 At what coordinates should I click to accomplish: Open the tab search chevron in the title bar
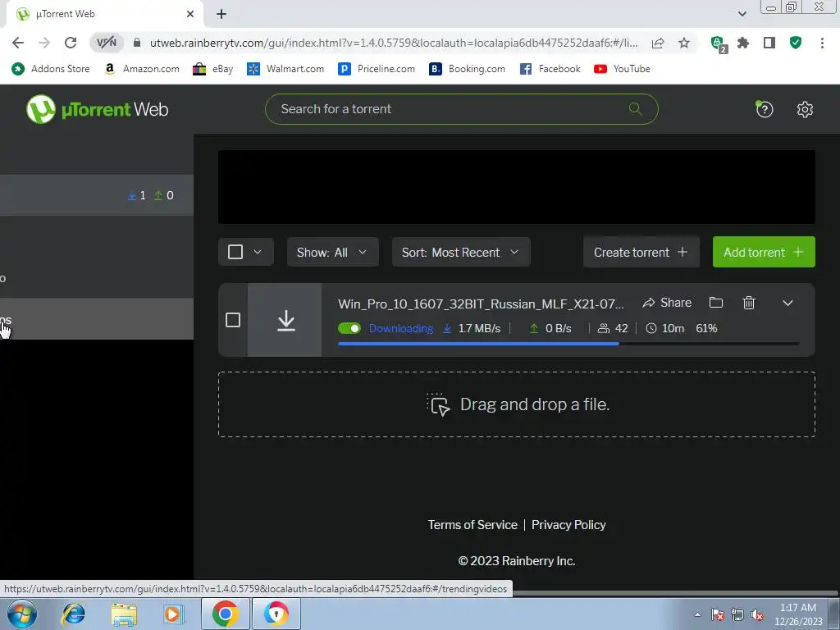point(742,14)
